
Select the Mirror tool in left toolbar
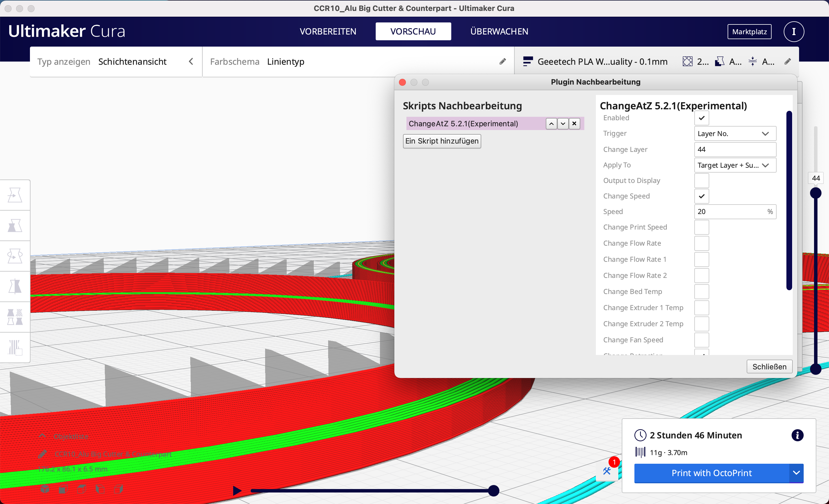15,286
